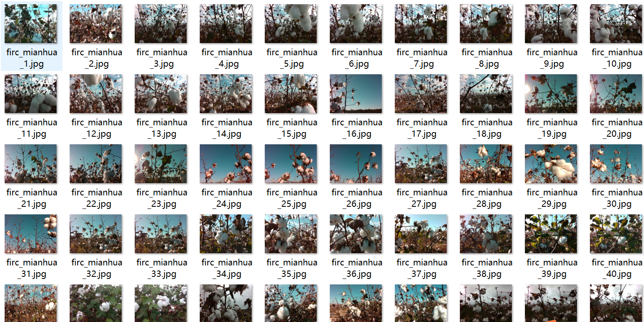Click the firc_mianhua_2.jpg image thumbnail
This screenshot has height=322, width=644.
coord(96,24)
